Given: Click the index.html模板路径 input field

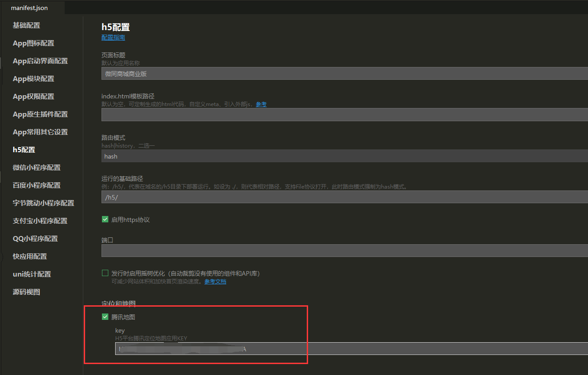Looking at the screenshot, I should pyautogui.click(x=345, y=115).
